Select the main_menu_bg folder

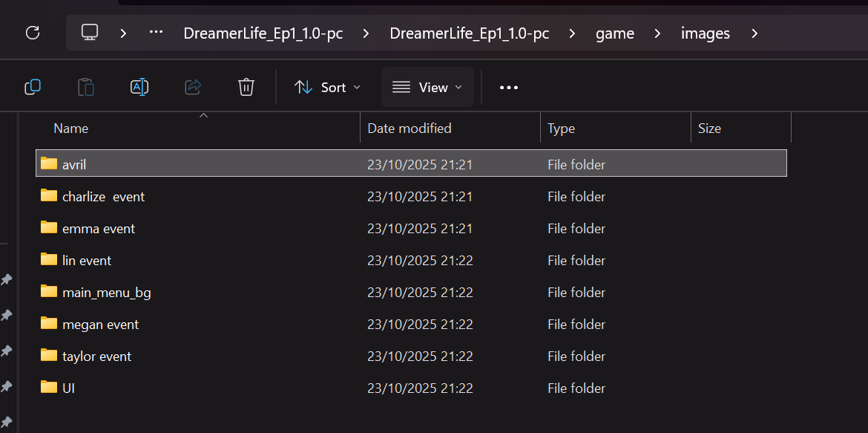[106, 293]
